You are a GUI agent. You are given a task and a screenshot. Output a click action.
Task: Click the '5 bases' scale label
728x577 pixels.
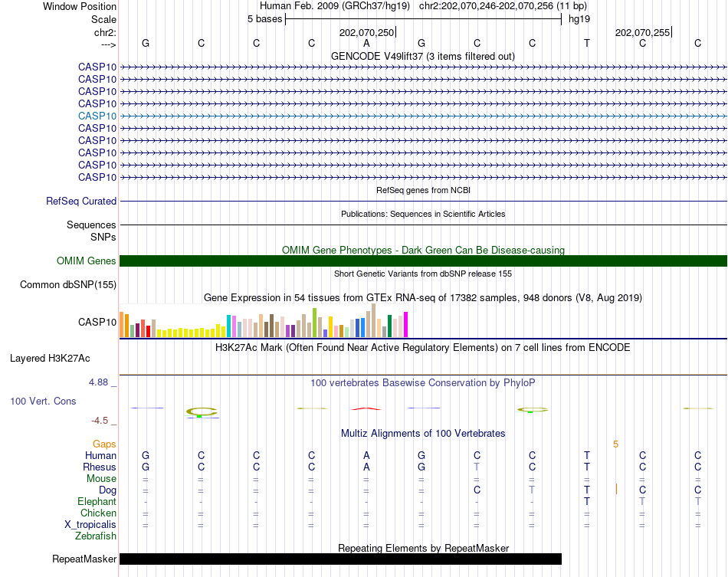(264, 19)
